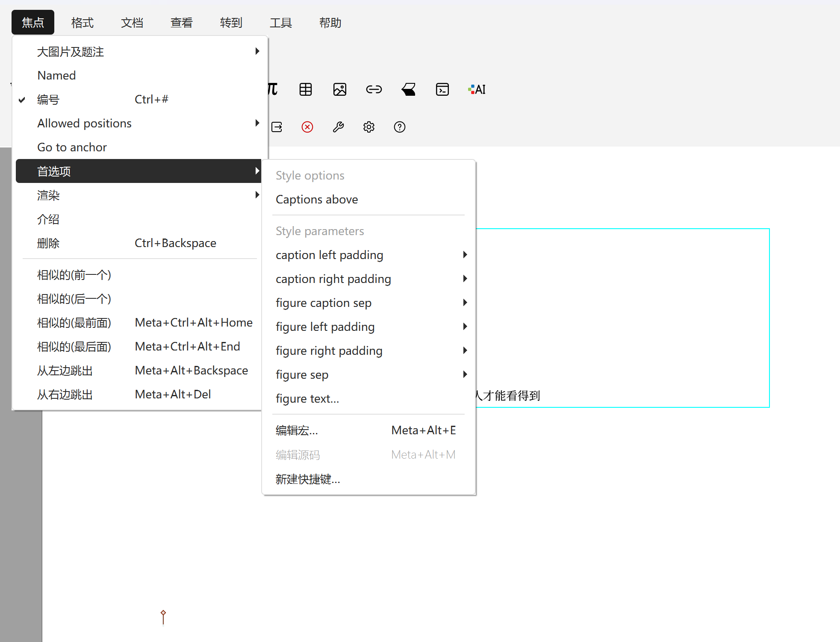The height and width of the screenshot is (642, 840).
Task: Open the AI assistant icon
Action: click(477, 89)
